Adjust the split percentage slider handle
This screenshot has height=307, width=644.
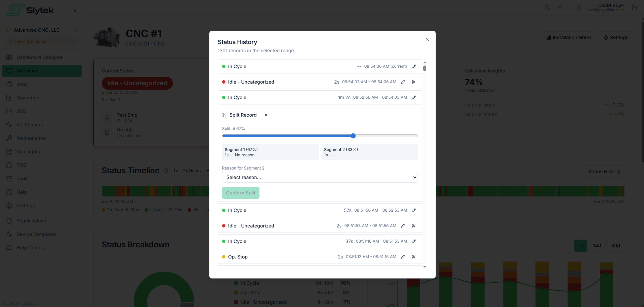click(353, 136)
